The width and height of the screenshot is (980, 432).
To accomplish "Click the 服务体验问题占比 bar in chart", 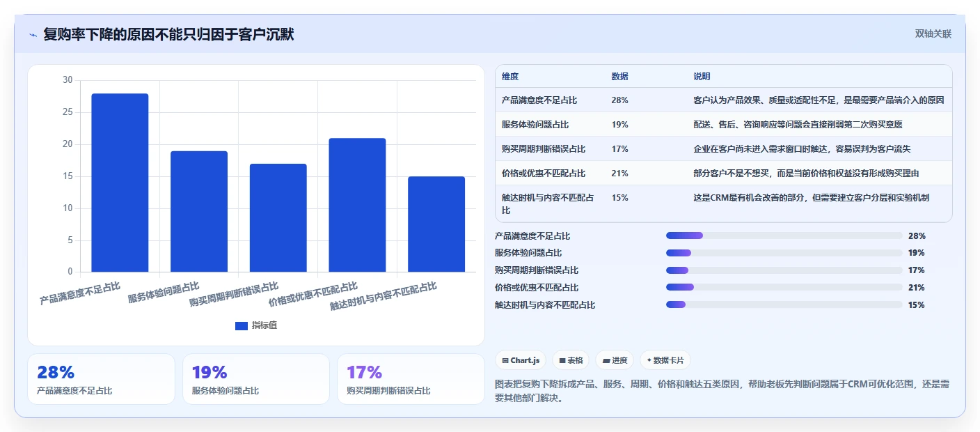I will pyautogui.click(x=199, y=211).
